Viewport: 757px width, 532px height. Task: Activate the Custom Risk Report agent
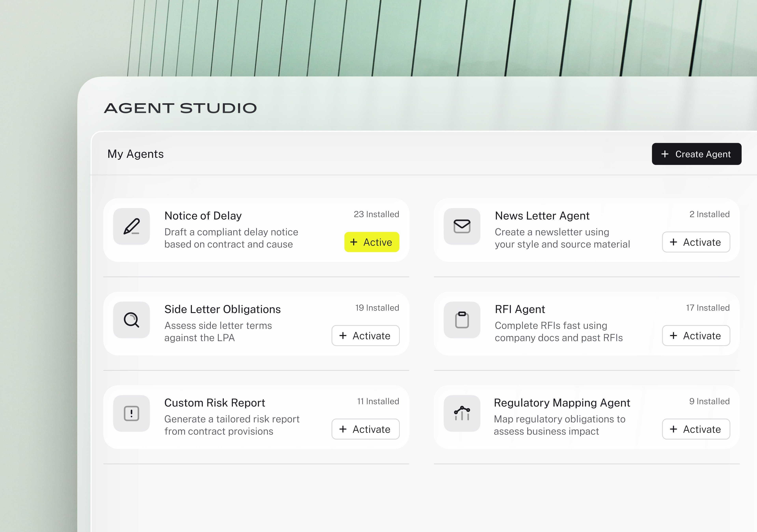(365, 429)
